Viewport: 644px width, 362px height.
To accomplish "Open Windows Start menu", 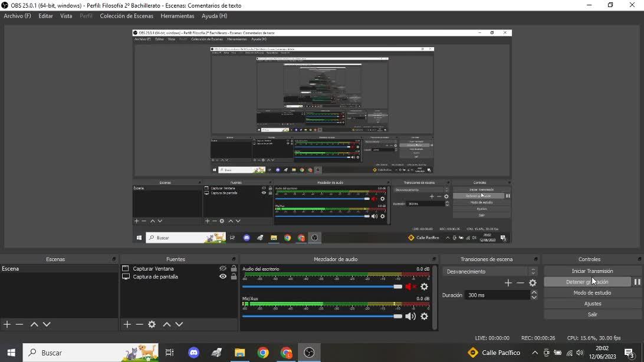I will (11, 353).
